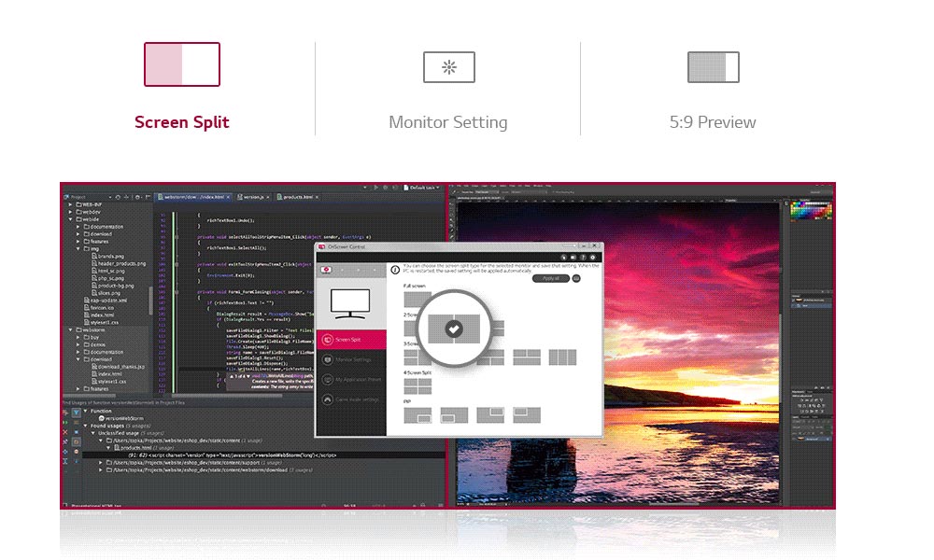Viewport: 934px width, 560px height.
Task: Choose the 4-Screen Split grid layout
Action: [x=417, y=386]
